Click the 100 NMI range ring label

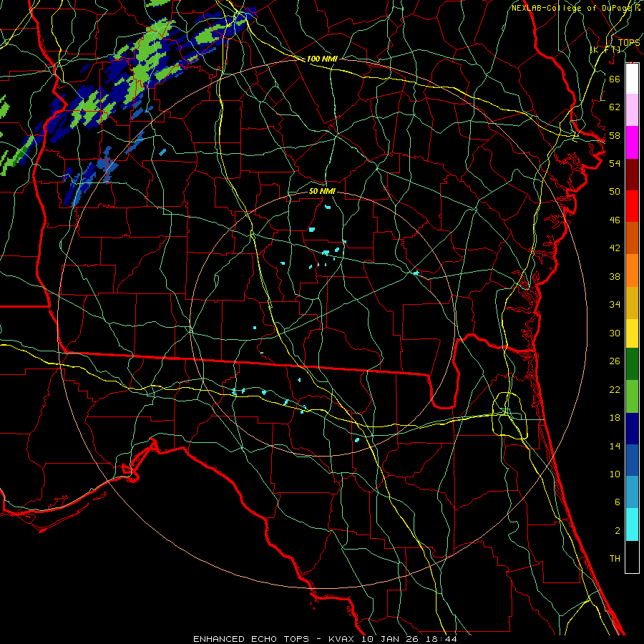(x=322, y=59)
